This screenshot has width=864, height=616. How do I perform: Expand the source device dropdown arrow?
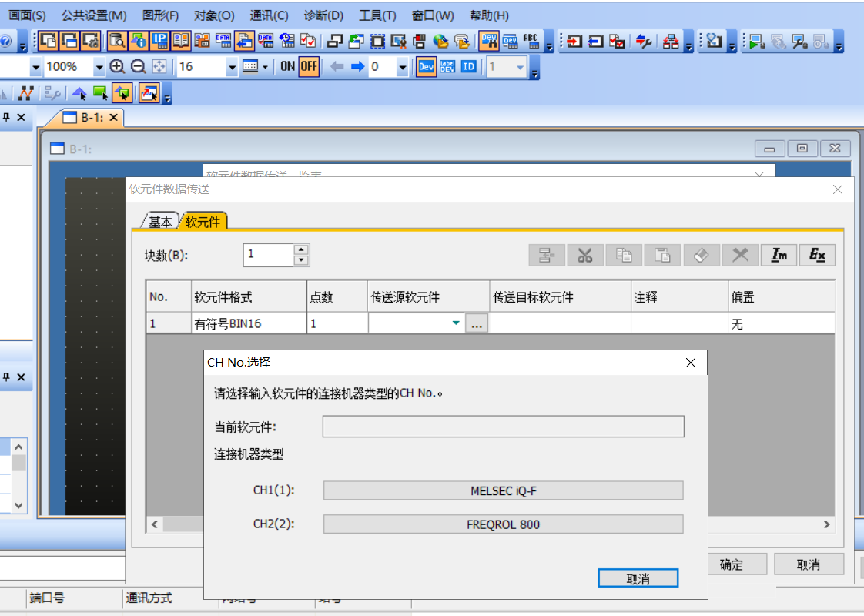(x=456, y=324)
